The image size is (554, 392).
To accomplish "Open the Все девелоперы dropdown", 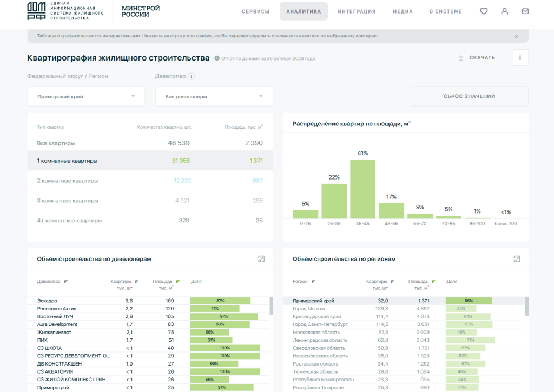I will click(214, 96).
